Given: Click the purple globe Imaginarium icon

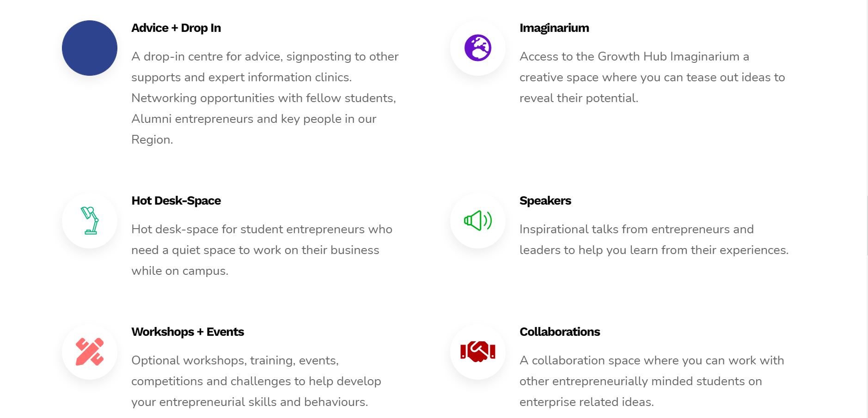Looking at the screenshot, I should click(477, 48).
